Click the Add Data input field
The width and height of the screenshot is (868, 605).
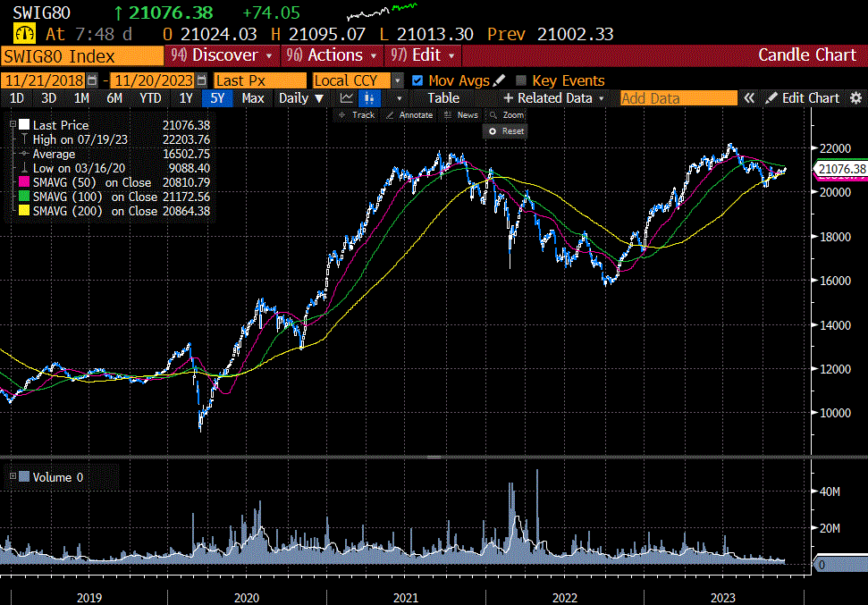(x=678, y=98)
